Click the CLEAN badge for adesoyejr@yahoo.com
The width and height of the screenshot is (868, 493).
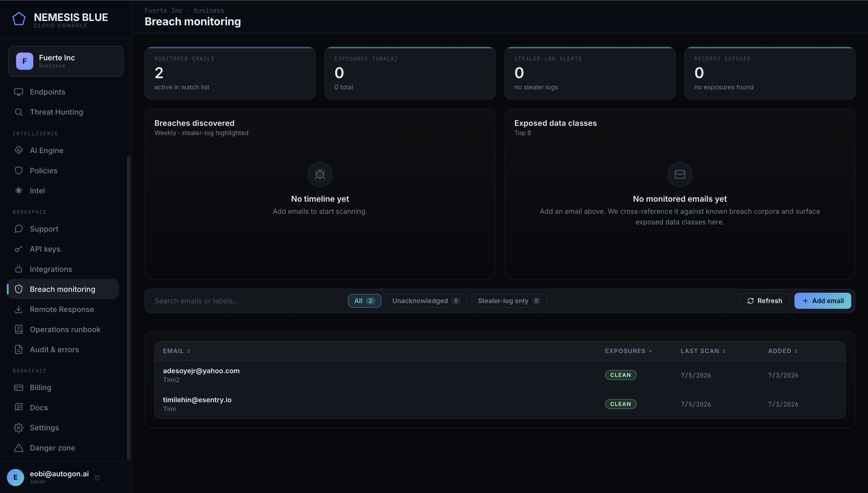click(x=620, y=375)
